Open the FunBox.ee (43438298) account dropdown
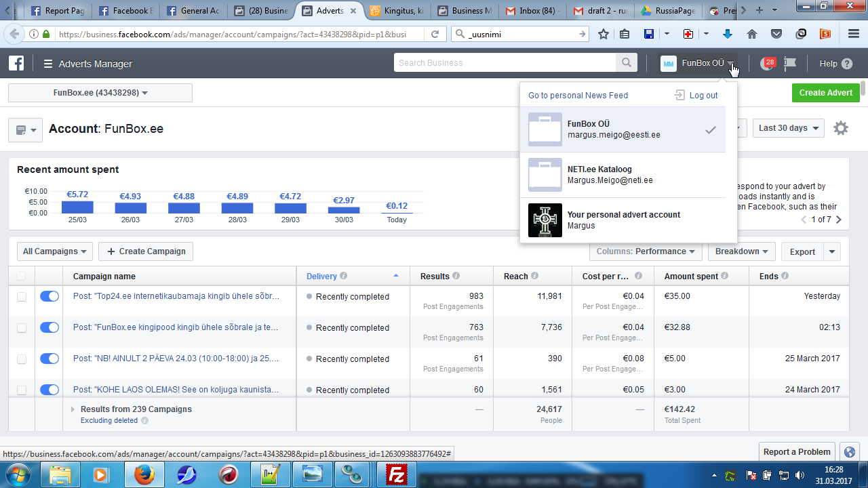The height and width of the screenshot is (488, 868). [x=100, y=93]
